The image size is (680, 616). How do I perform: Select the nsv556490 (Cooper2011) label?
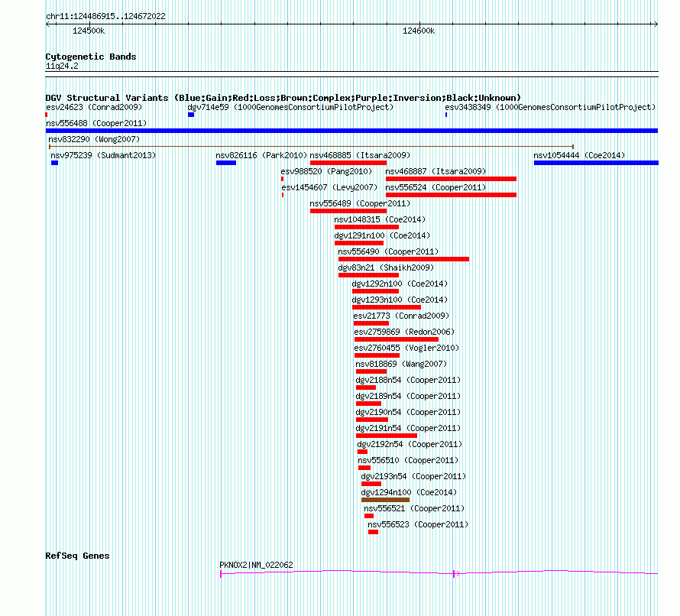(x=388, y=251)
